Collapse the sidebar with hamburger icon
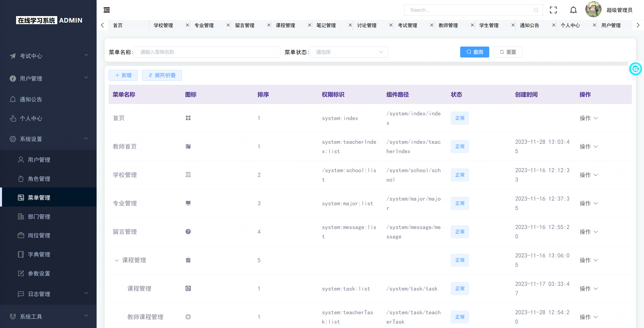This screenshot has height=328, width=644. (106, 10)
